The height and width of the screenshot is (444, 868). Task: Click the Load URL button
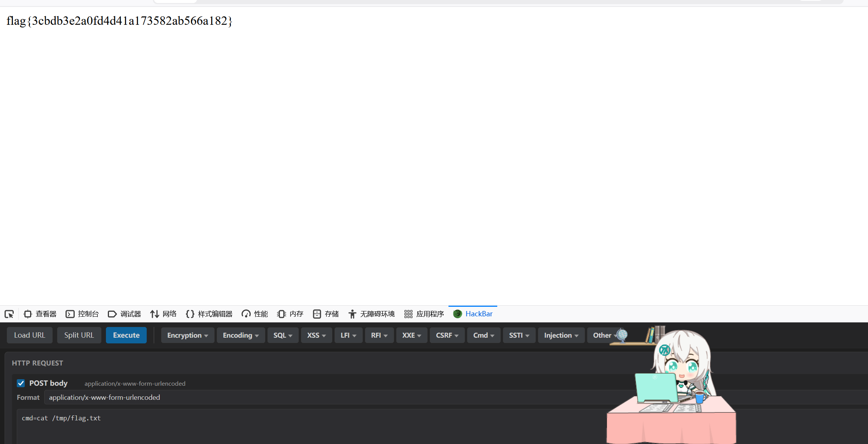(30, 335)
